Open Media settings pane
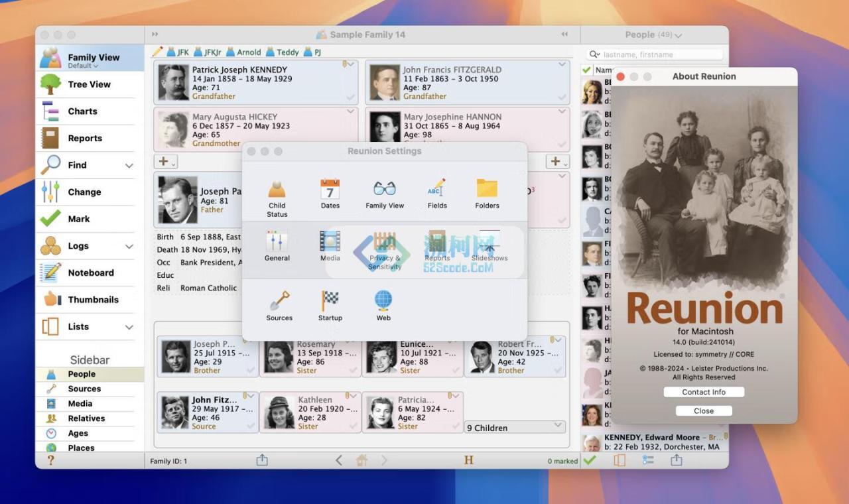 coord(330,246)
